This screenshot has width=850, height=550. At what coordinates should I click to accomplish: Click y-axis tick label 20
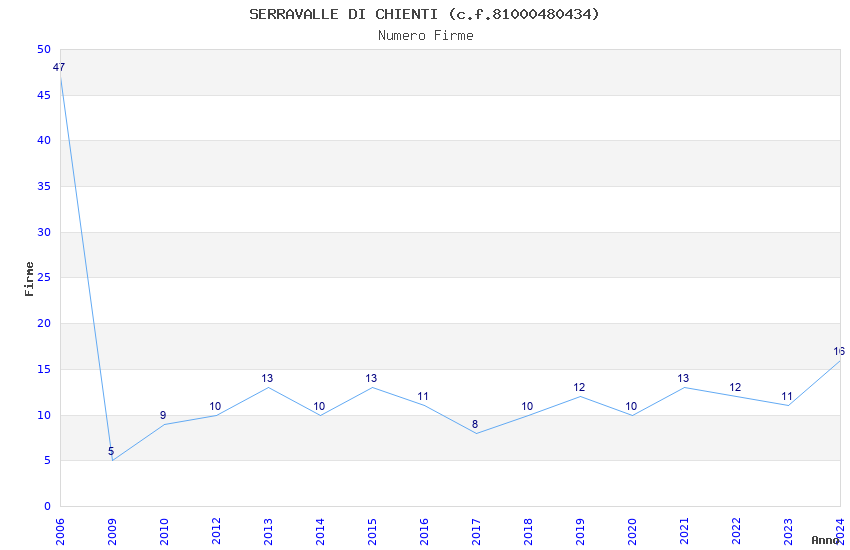(44, 323)
